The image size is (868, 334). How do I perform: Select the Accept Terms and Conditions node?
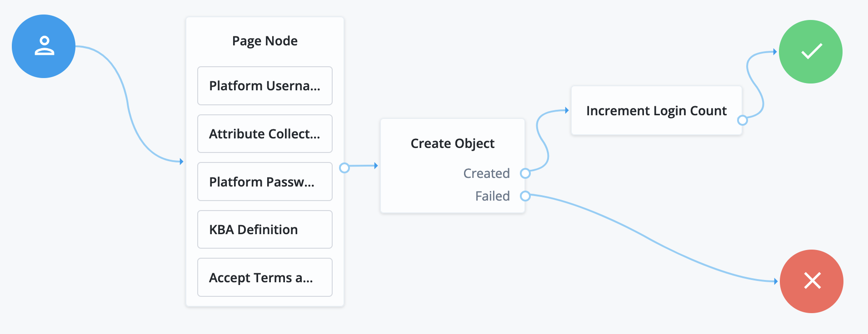pyautogui.click(x=265, y=277)
